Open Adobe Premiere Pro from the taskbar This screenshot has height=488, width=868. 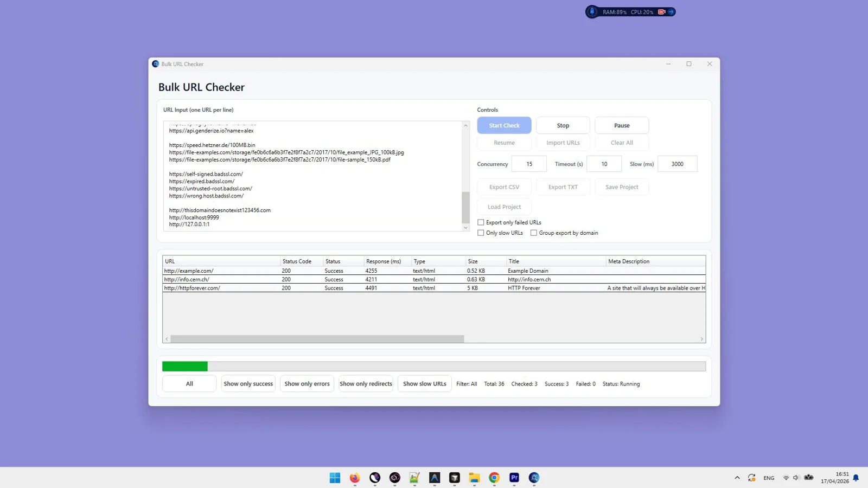coord(514,478)
